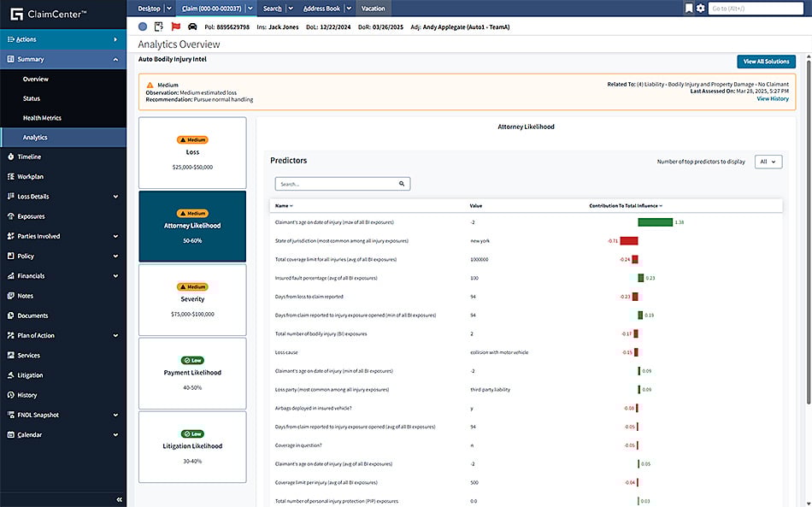
Task: Open the top predictors count dropdown showing All
Action: tap(768, 162)
